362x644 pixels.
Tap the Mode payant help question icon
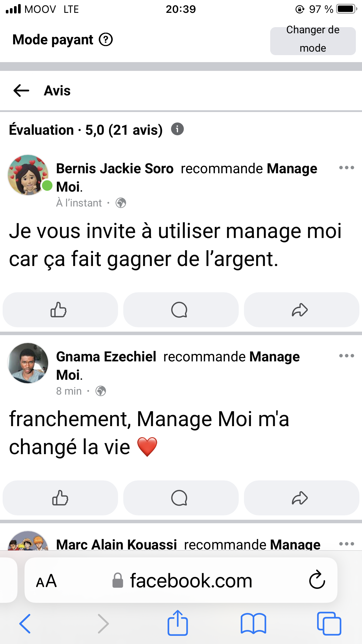[106, 40]
